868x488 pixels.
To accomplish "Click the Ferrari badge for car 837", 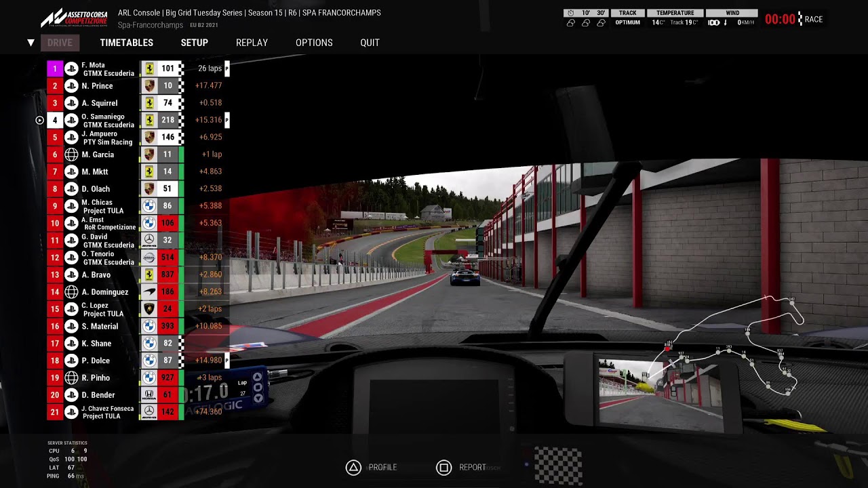I will 149,275.
